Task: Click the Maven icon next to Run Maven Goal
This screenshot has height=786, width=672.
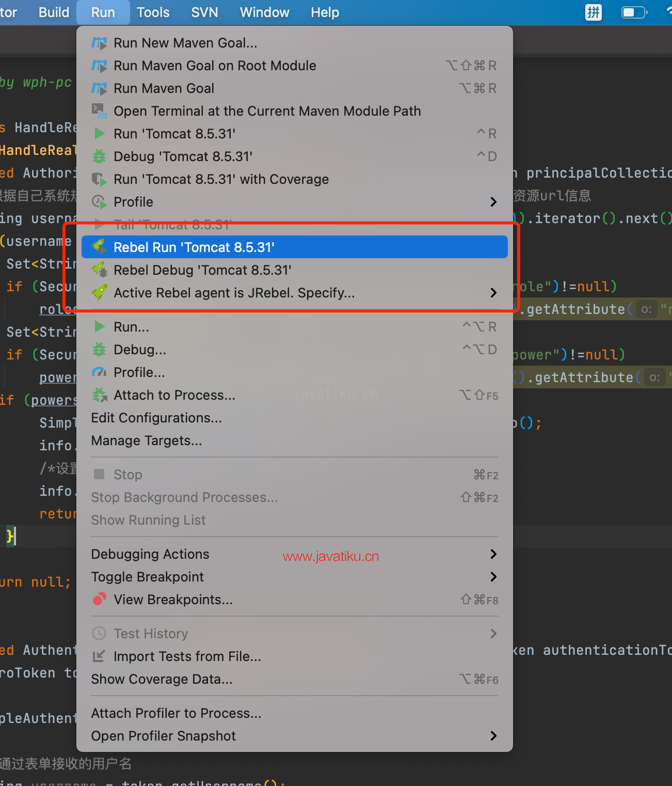Action: point(99,88)
